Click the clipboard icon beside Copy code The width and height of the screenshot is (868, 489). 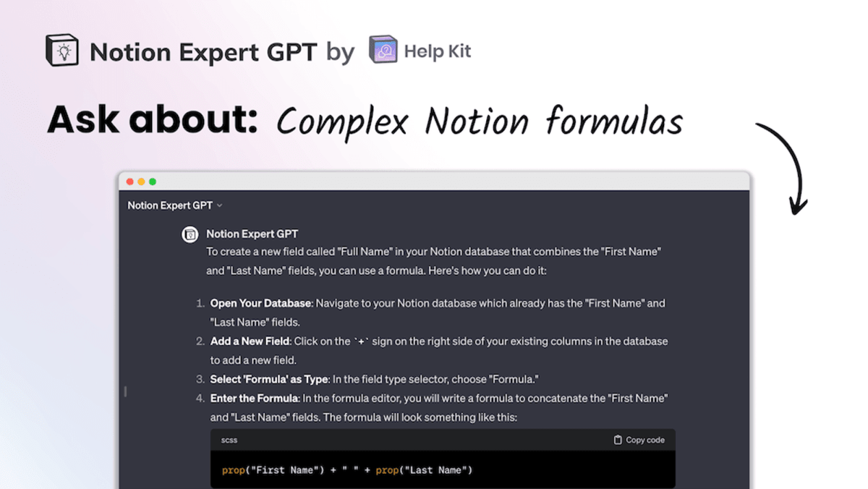coord(618,440)
